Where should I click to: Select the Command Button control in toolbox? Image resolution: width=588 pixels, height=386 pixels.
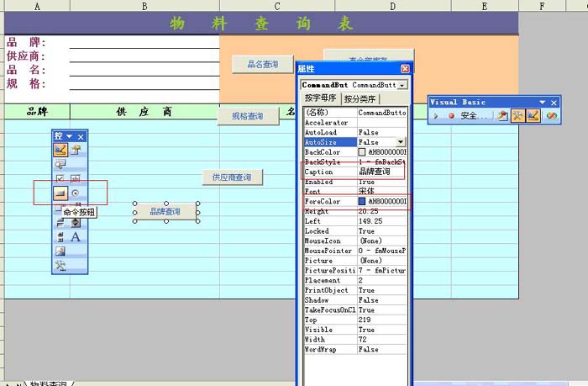click(x=60, y=193)
